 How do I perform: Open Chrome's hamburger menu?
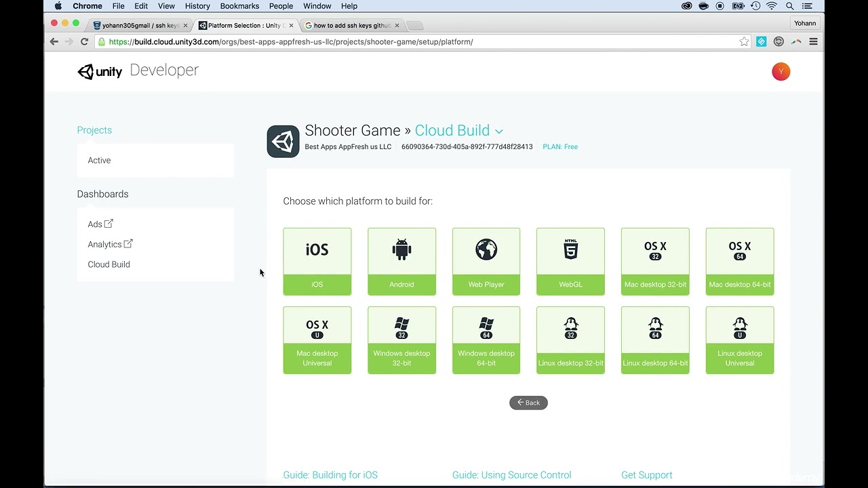coord(813,41)
